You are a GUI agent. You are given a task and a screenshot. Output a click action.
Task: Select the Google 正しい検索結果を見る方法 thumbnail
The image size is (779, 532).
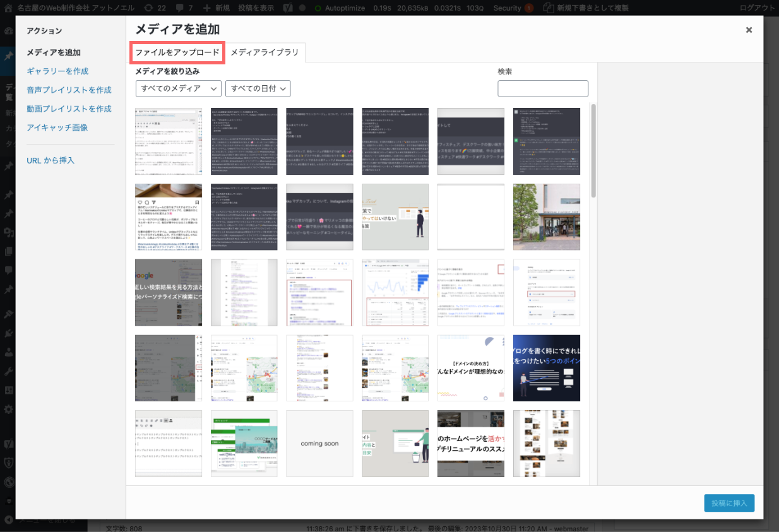click(169, 292)
